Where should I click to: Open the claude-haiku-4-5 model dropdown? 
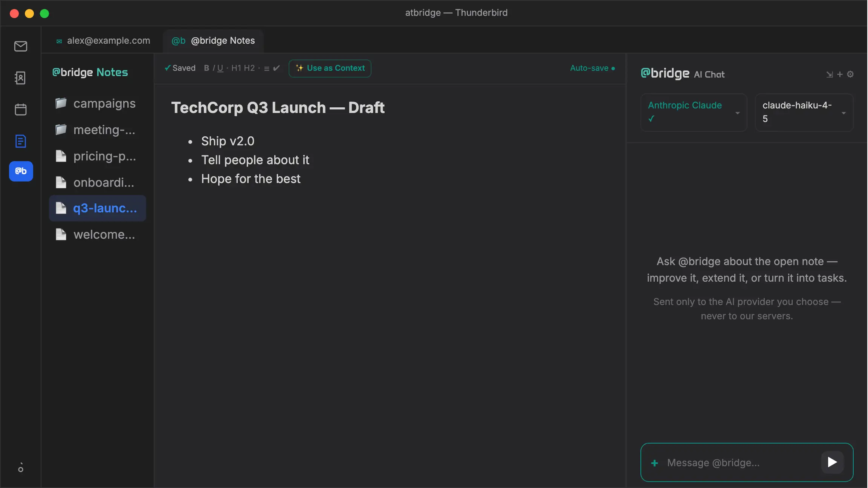pos(804,112)
